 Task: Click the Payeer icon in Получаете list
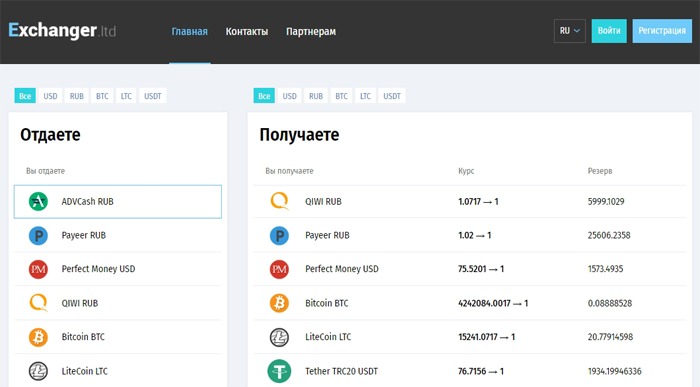(x=279, y=235)
